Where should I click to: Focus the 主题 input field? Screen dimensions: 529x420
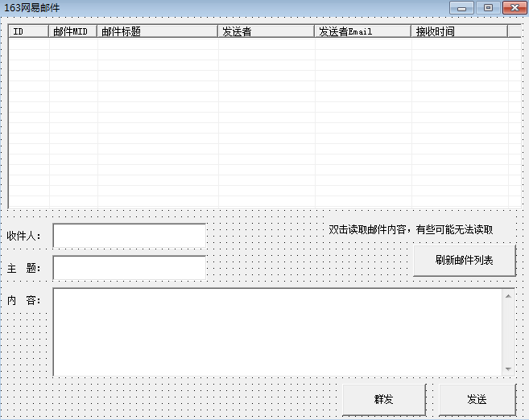tap(130, 268)
